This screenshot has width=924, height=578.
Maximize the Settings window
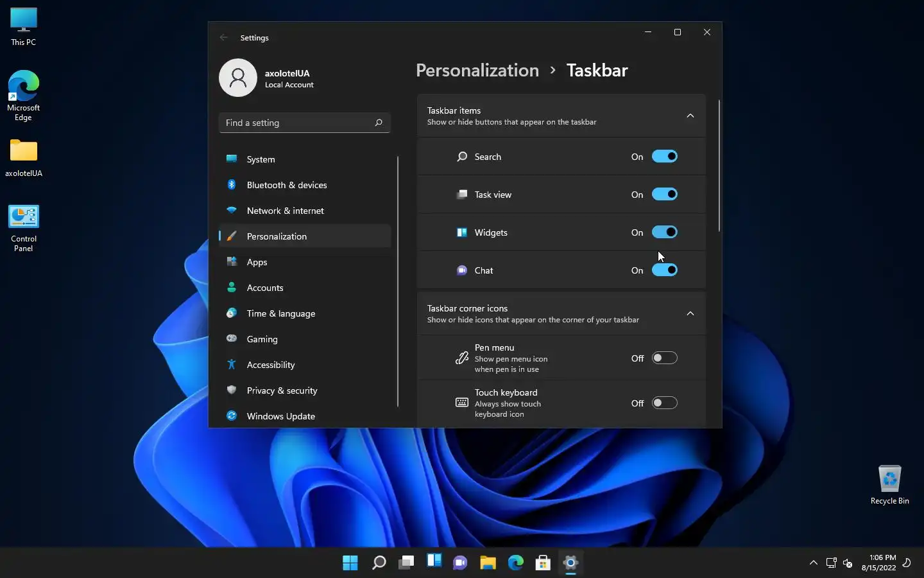(678, 32)
